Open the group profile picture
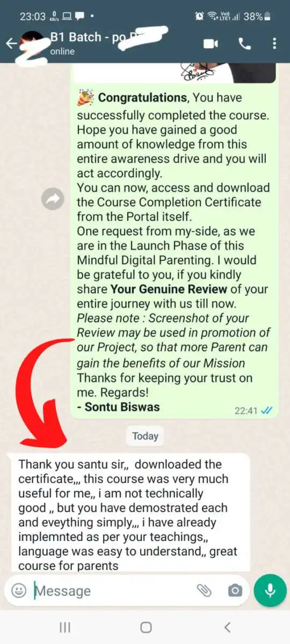Viewport: 290px width, 644px height. 33,42
